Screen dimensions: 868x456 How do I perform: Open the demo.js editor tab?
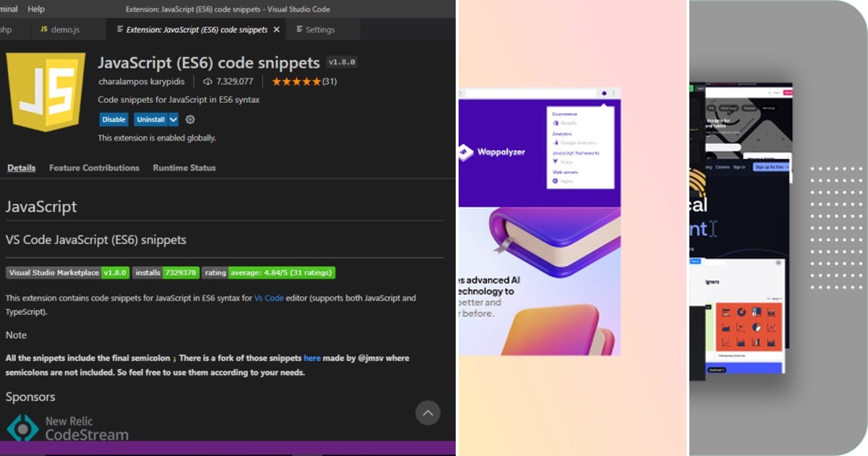click(64, 30)
